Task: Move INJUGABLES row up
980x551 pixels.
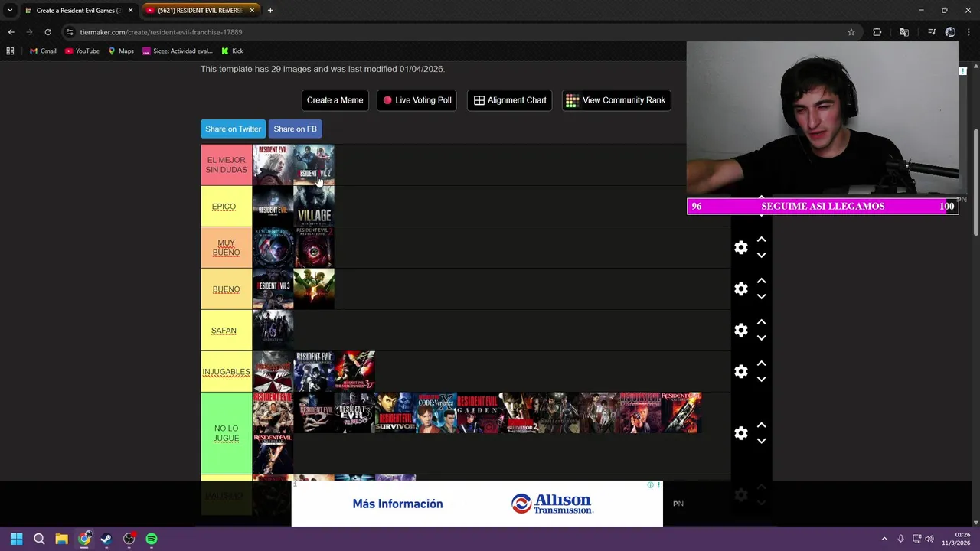Action: coord(761,364)
